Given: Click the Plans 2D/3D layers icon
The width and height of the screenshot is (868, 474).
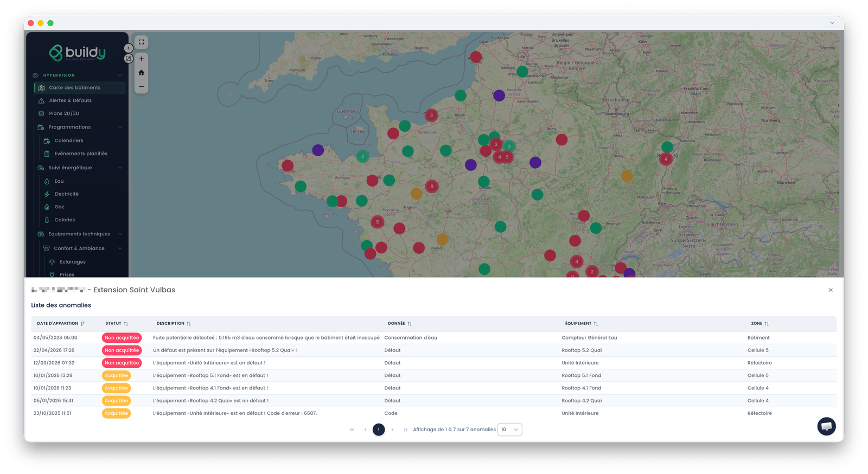Looking at the screenshot, I should 41,113.
